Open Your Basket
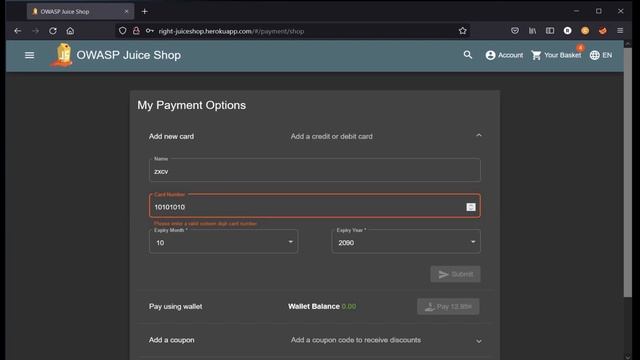This screenshot has height=360, width=640. 556,55
